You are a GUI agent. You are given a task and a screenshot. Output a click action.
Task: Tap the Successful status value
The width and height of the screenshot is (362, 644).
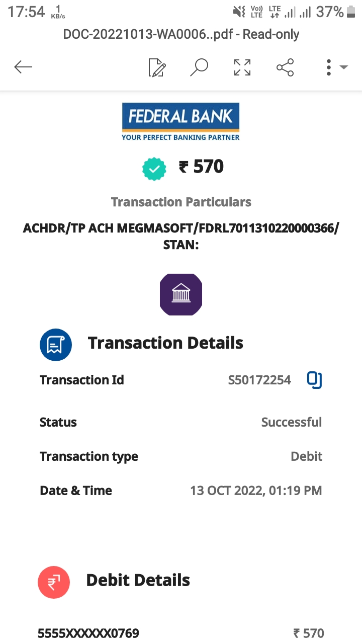[x=291, y=422]
